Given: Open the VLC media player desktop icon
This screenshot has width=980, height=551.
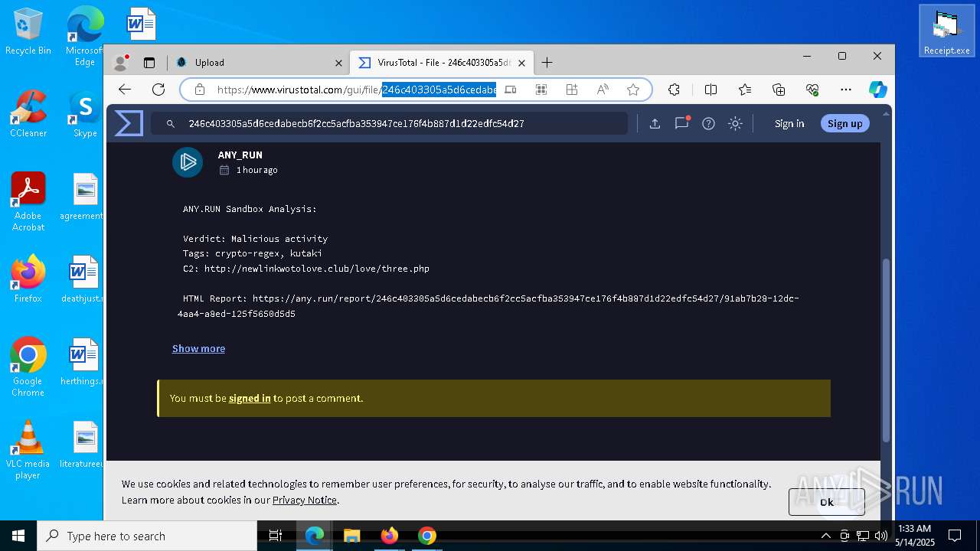Looking at the screenshot, I should 28,450.
